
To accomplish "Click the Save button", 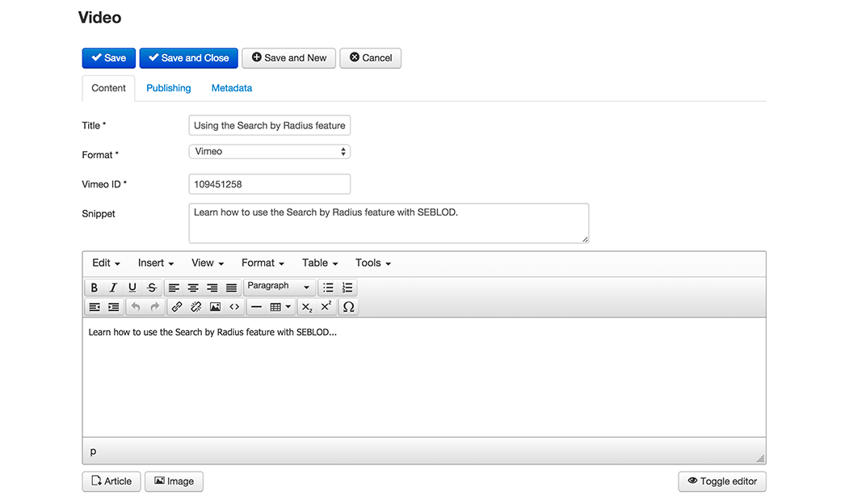I will (x=109, y=58).
